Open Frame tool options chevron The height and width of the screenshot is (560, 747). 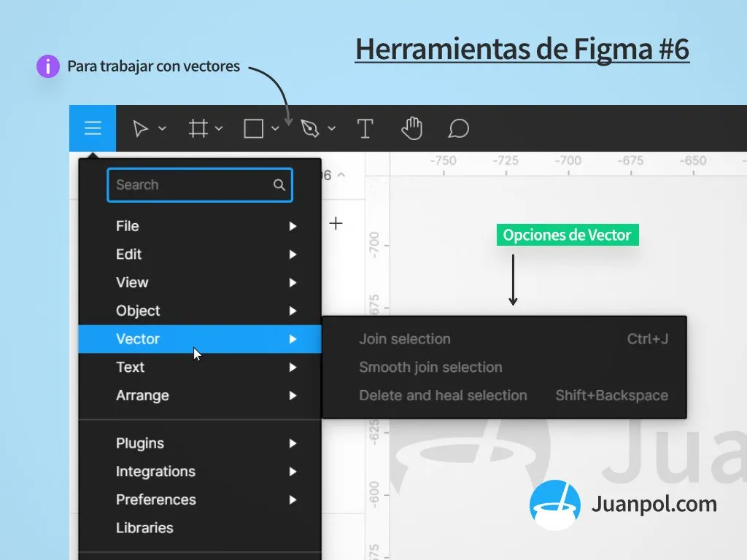(219, 128)
